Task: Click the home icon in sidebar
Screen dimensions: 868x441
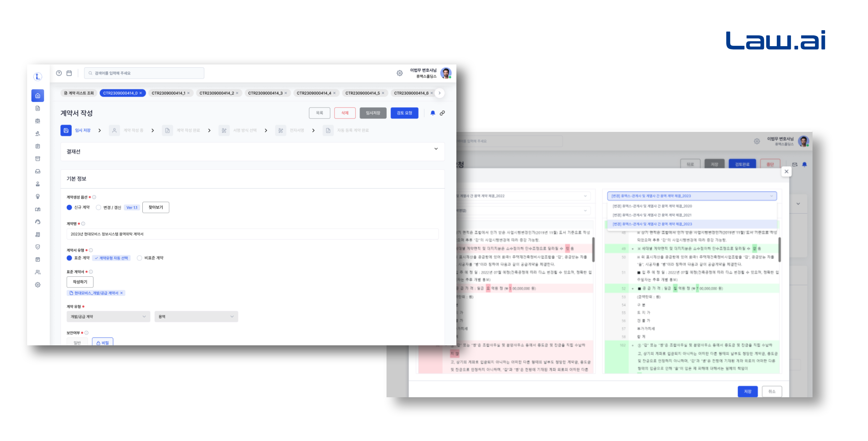Action: pos(38,96)
